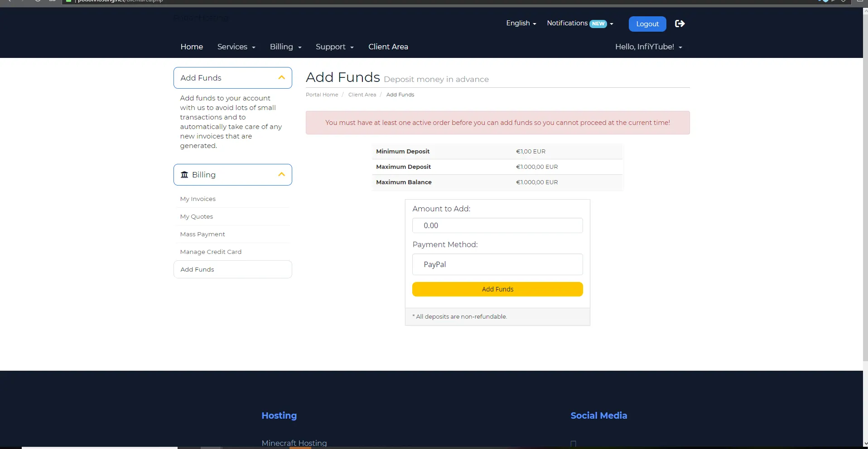
Task: Open My Invoices in the sidebar
Action: click(198, 199)
